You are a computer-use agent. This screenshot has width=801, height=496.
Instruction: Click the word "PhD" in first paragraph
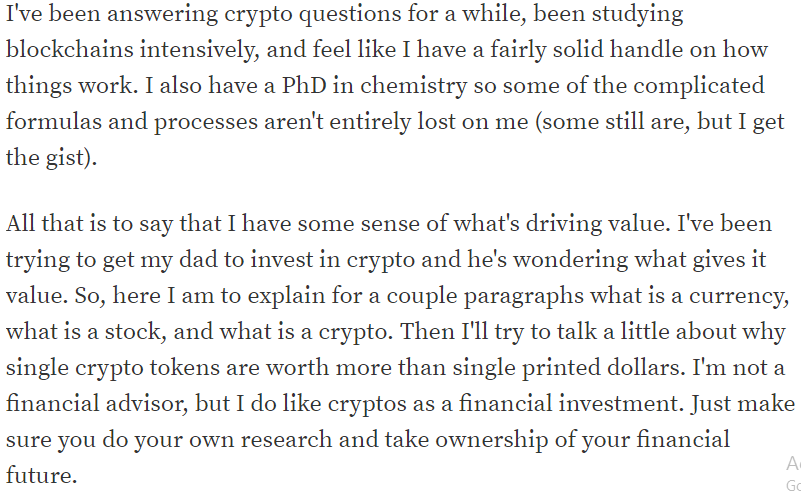(304, 85)
